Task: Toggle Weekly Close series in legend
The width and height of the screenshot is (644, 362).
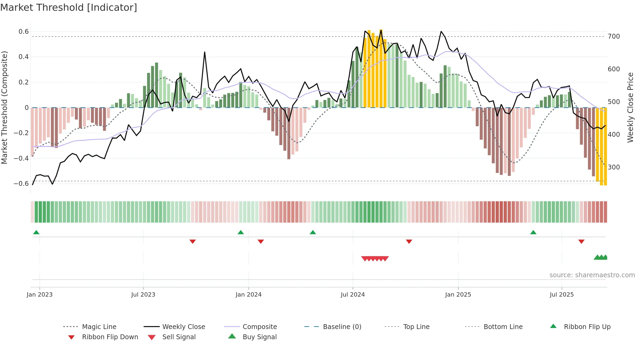Action: coord(174,327)
